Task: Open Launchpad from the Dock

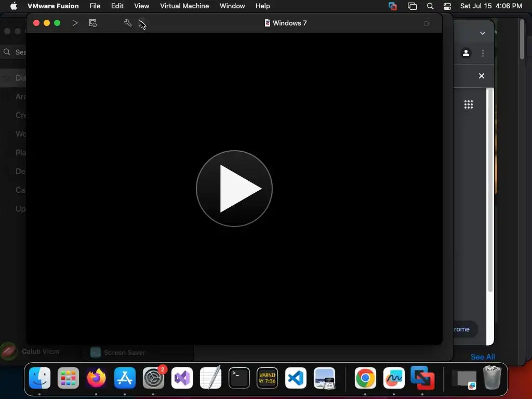Action: coord(68,378)
